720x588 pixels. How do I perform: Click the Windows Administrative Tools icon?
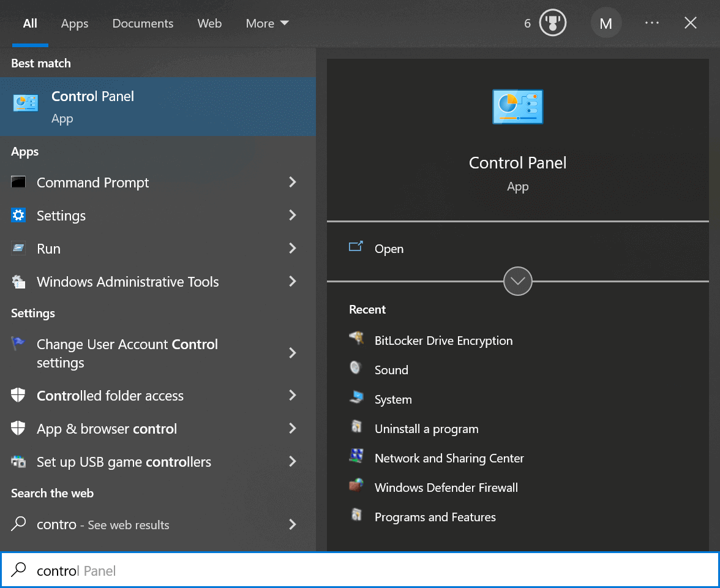tap(18, 282)
